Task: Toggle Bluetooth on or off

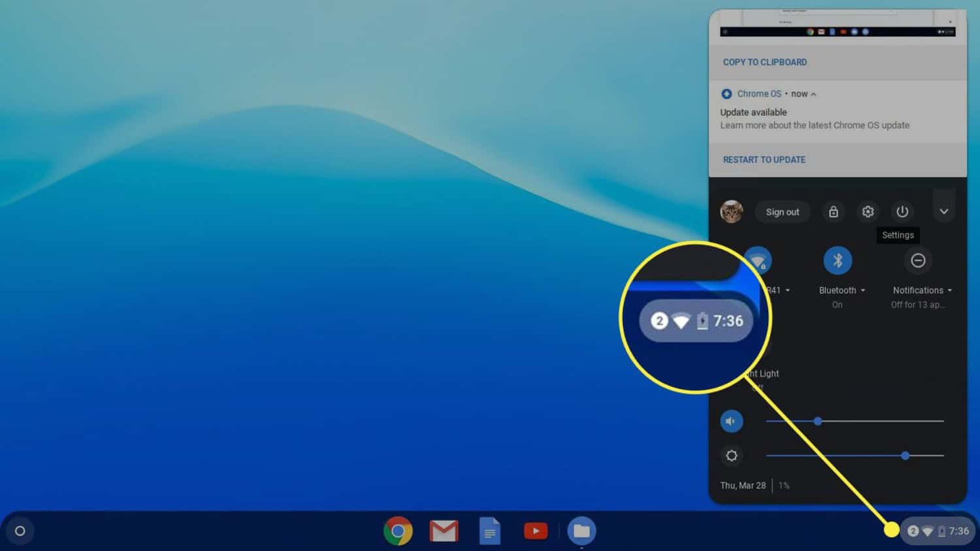Action: pyautogui.click(x=838, y=261)
